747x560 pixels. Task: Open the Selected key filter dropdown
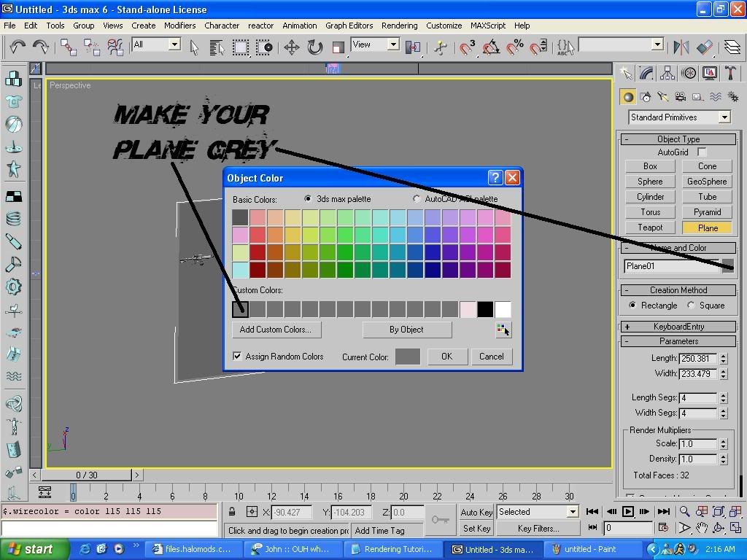coord(572,512)
